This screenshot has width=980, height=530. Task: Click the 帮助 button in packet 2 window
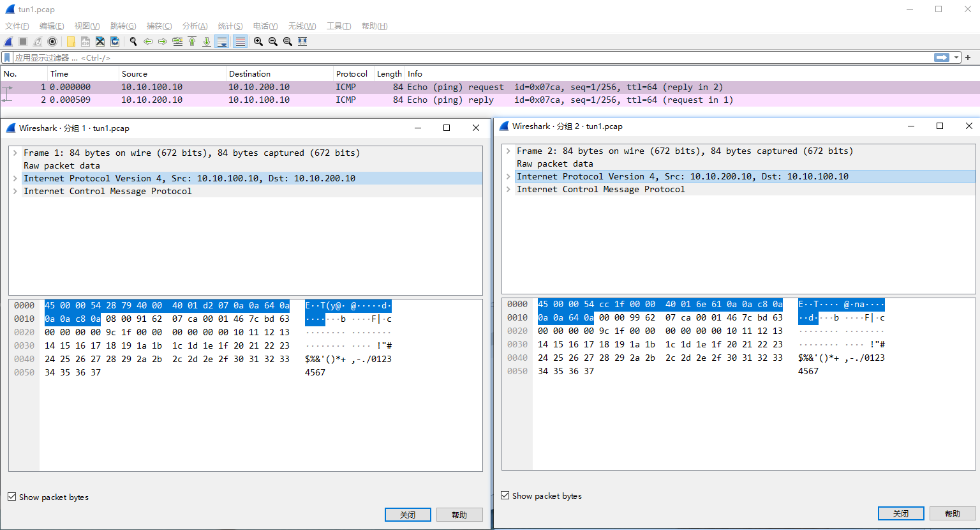click(x=952, y=513)
